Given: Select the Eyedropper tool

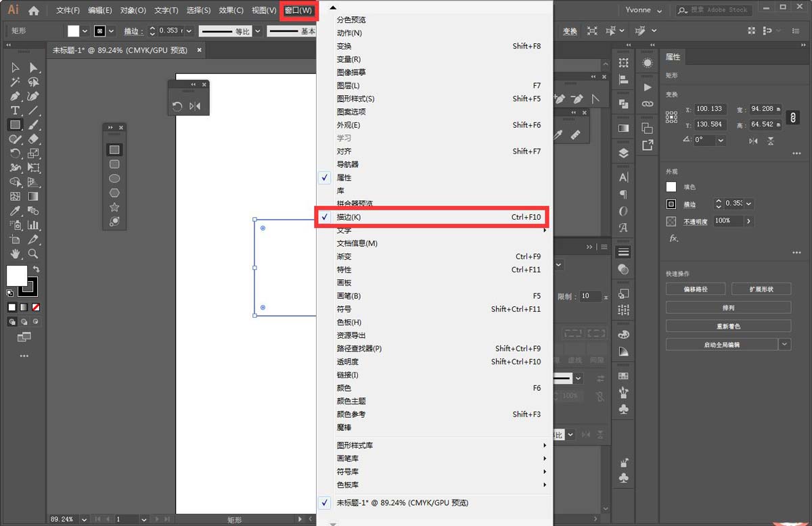Looking at the screenshot, I should 14,212.
